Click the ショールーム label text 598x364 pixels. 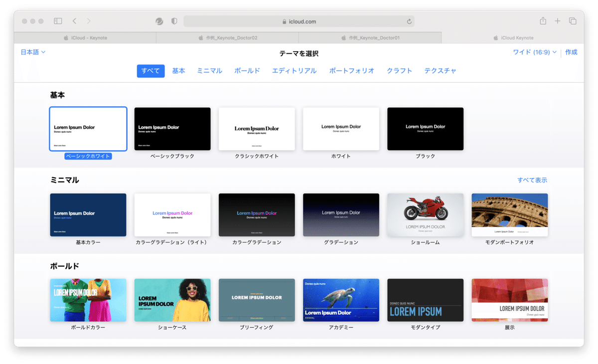click(425, 242)
